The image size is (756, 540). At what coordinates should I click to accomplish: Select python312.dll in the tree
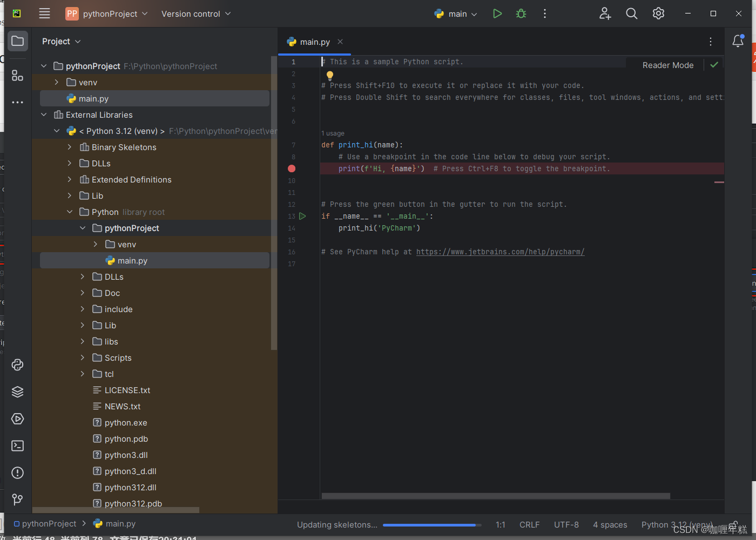pyautogui.click(x=125, y=487)
